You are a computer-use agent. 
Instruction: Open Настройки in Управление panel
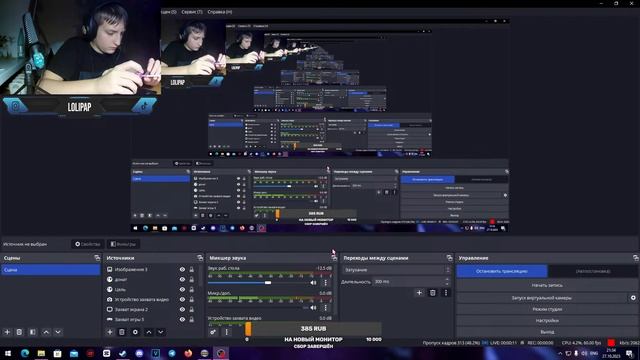(x=547, y=321)
